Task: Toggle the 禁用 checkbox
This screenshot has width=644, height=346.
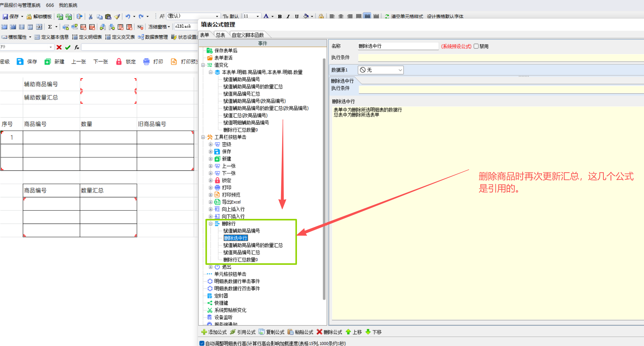Action: (x=476, y=46)
